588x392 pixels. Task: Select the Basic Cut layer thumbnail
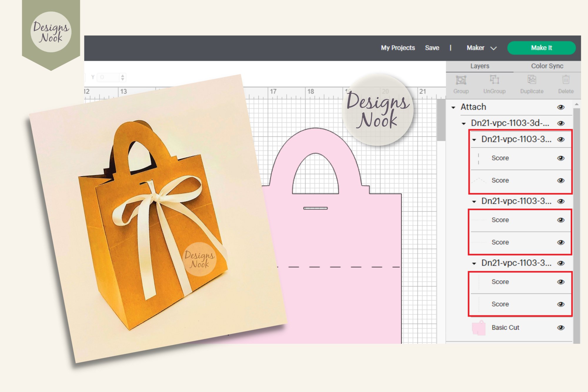click(x=479, y=328)
